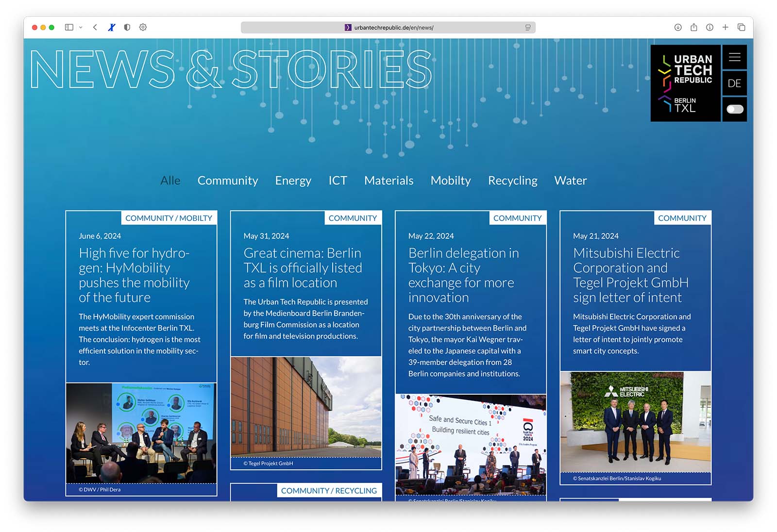Open the hangar building photo thumbnail
777x532 pixels.
306,407
